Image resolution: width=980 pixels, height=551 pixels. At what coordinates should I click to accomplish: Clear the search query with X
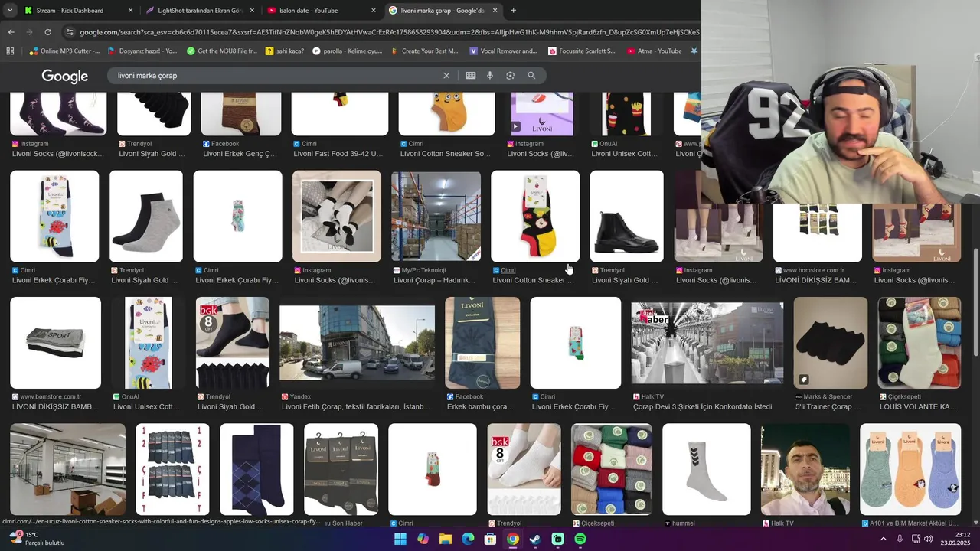[x=446, y=76]
